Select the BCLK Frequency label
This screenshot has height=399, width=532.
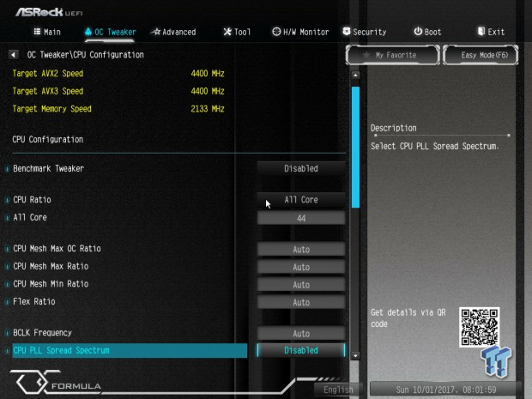pyautogui.click(x=42, y=333)
